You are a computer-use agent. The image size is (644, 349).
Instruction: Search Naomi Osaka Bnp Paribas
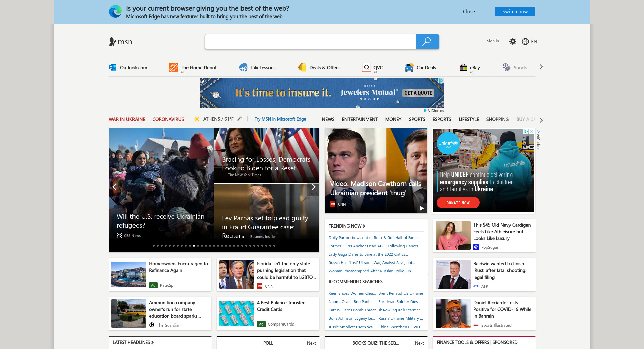tap(352, 302)
